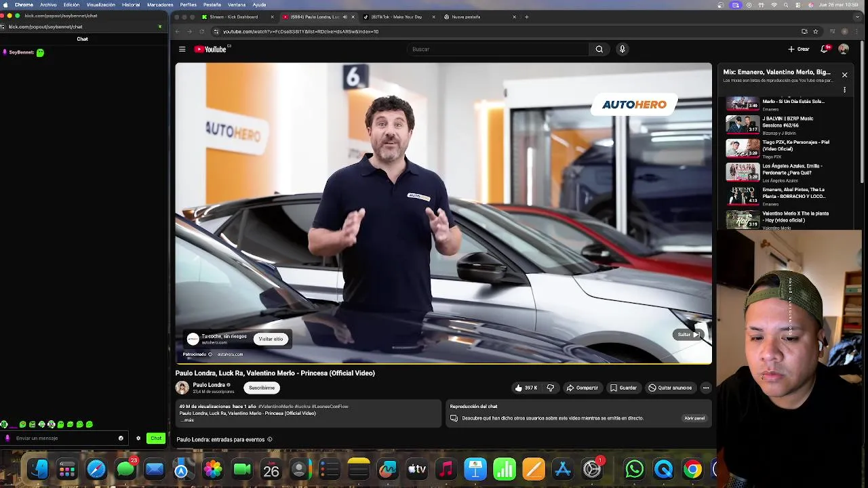868x488 pixels.
Task: Click the info icon beside entradas para eventos
Action: (x=270, y=439)
